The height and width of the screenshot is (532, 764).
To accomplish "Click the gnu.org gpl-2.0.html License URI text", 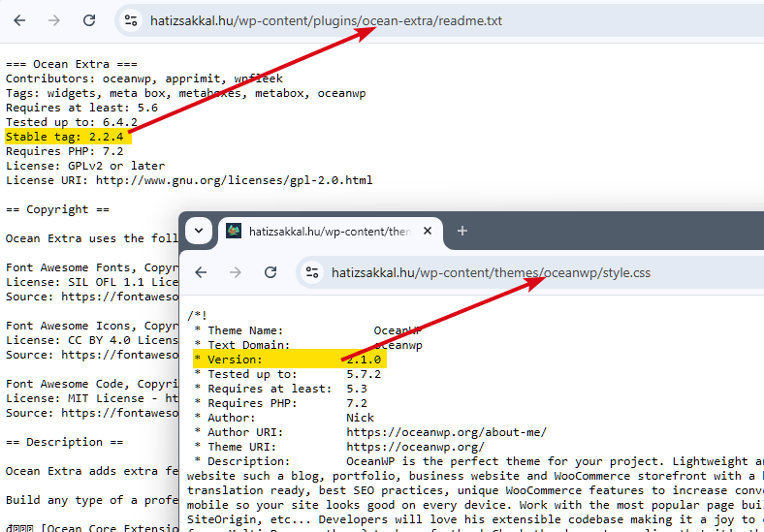I will tap(235, 181).
